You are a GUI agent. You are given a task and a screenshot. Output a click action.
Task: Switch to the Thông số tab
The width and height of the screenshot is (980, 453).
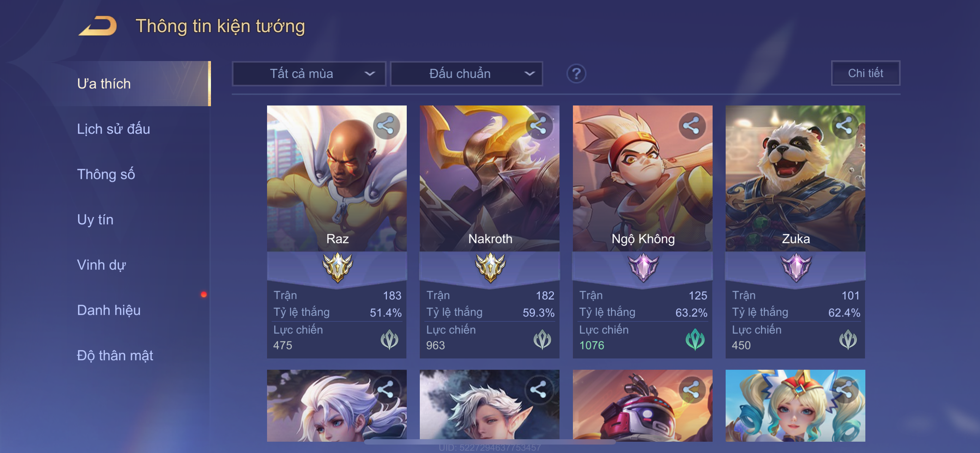pyautogui.click(x=106, y=174)
